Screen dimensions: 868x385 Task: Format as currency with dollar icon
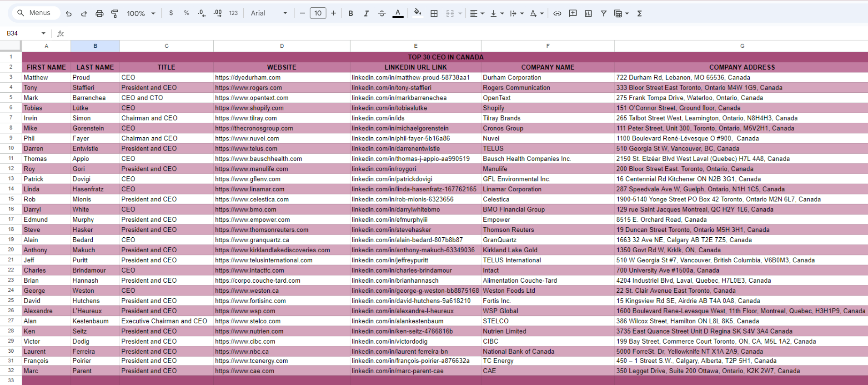(171, 13)
